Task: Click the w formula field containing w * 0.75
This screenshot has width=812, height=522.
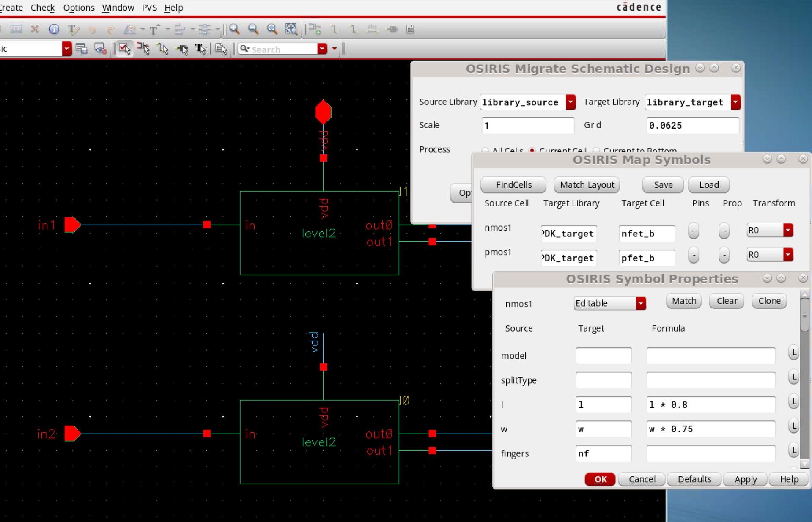Action: coord(710,429)
